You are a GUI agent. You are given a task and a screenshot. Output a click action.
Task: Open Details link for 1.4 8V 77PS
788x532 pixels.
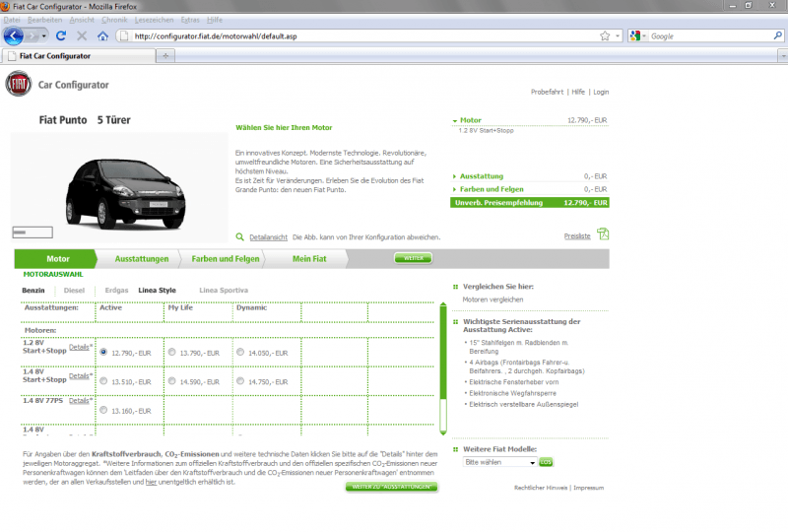[x=80, y=401]
